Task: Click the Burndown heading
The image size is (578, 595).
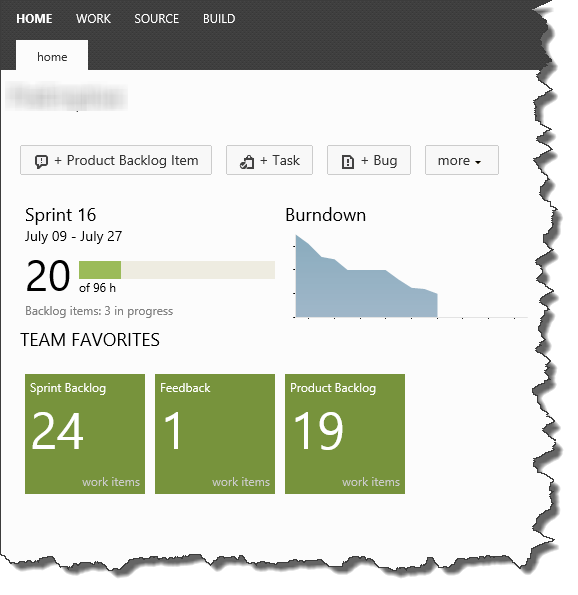Action: 326,215
